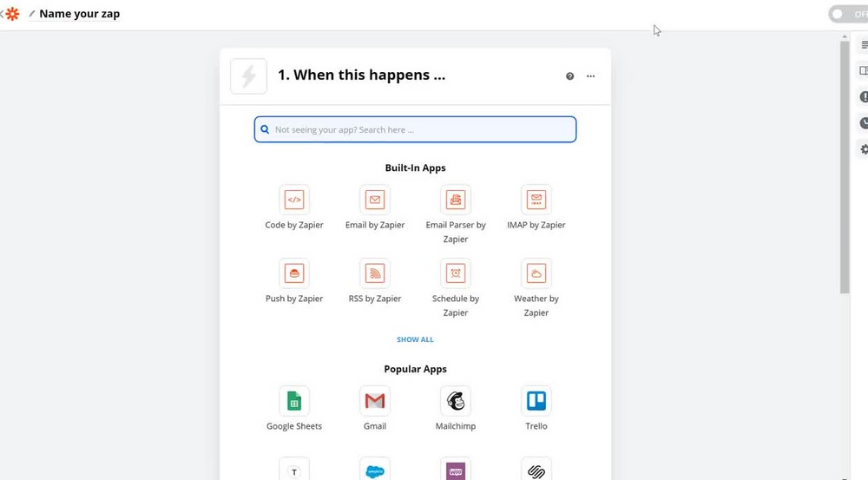Open the three-dot step options menu
The image size is (868, 480).
[590, 76]
